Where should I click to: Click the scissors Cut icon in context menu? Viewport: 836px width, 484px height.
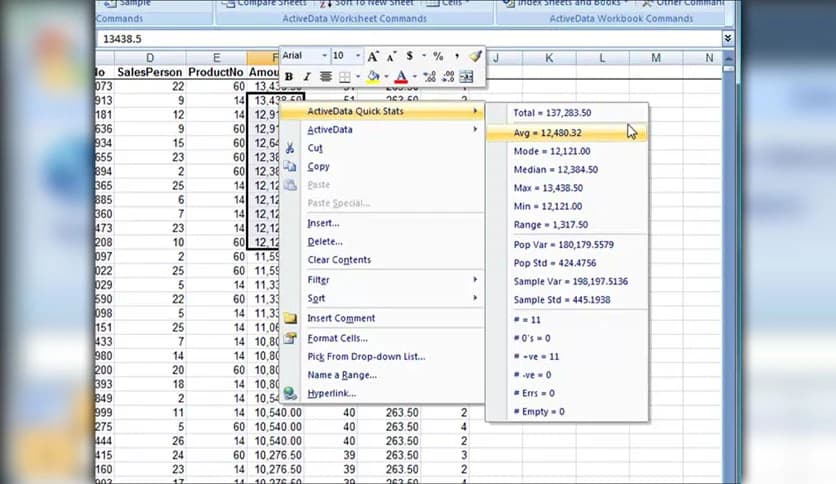pos(290,148)
